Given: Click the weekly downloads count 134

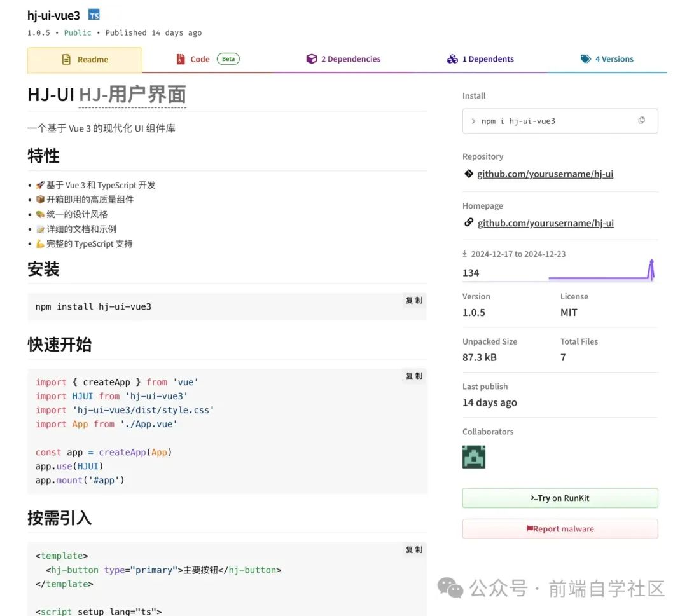Looking at the screenshot, I should tap(471, 273).
